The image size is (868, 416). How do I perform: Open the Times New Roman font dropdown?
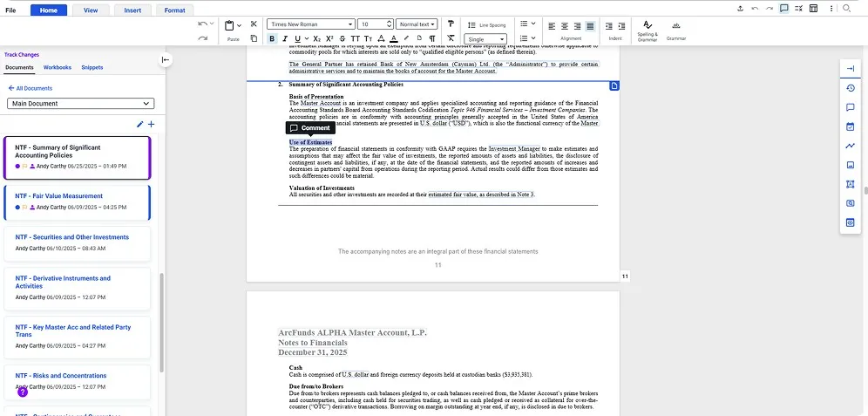pos(311,24)
